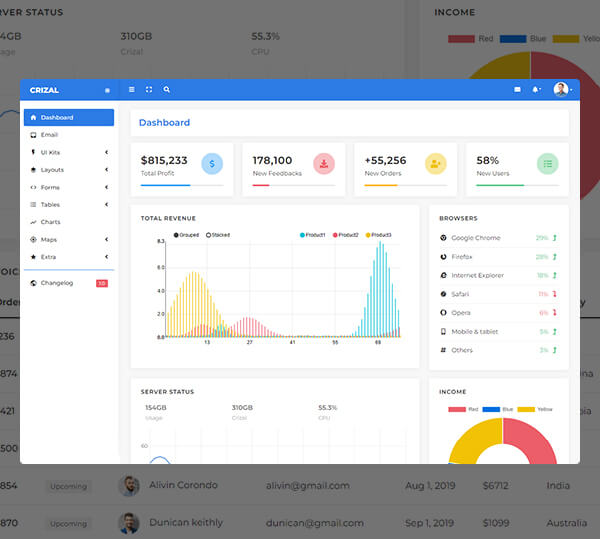Toggle Product1 series in revenue legend
Screen dimensions: 600x539
(313, 235)
